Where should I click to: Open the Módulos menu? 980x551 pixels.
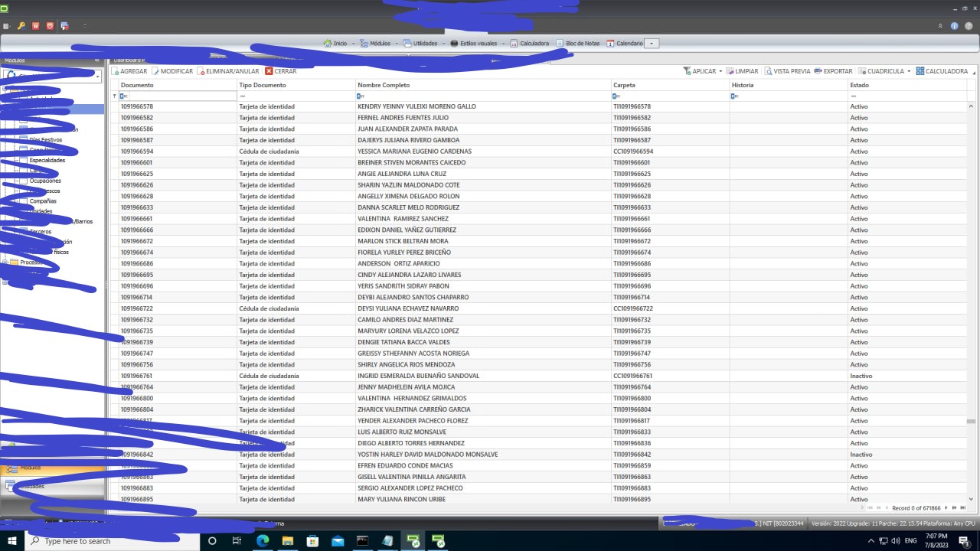pos(375,44)
